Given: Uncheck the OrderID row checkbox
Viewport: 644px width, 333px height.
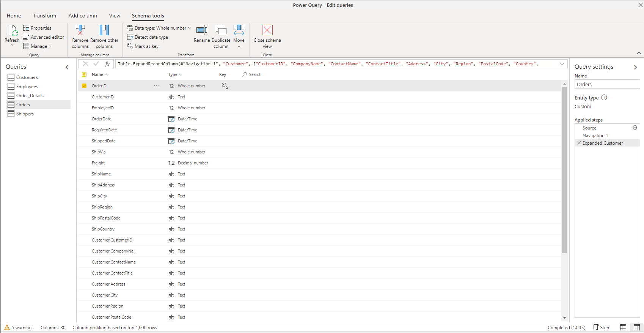Looking at the screenshot, I should tap(84, 86).
